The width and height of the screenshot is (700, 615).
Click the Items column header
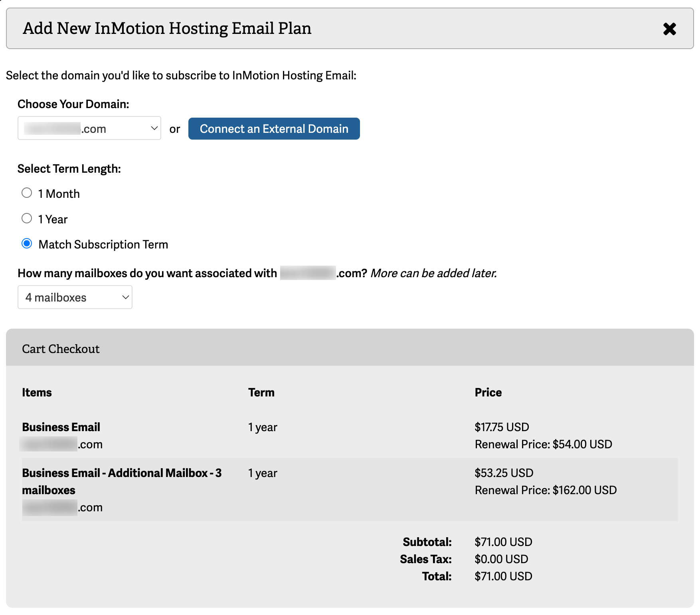[37, 392]
